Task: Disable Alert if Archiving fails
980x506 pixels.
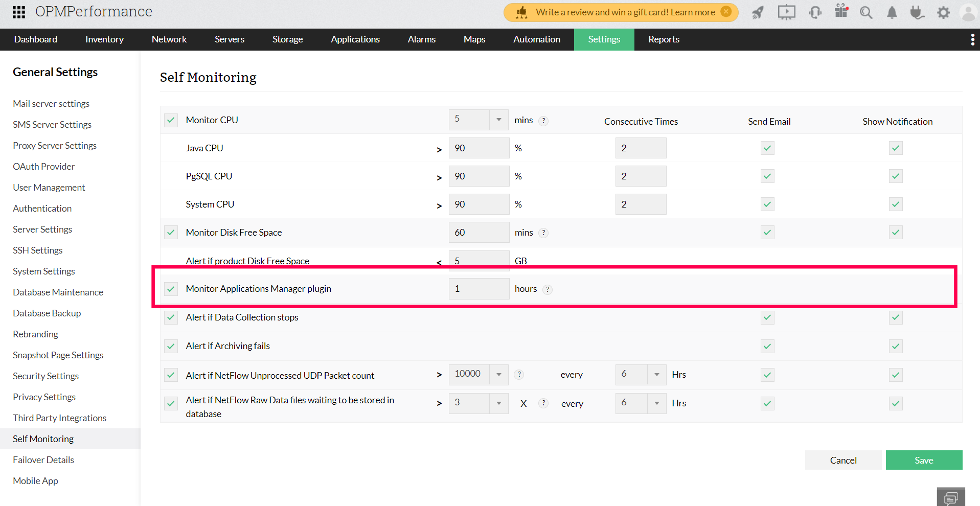Action: [171, 346]
